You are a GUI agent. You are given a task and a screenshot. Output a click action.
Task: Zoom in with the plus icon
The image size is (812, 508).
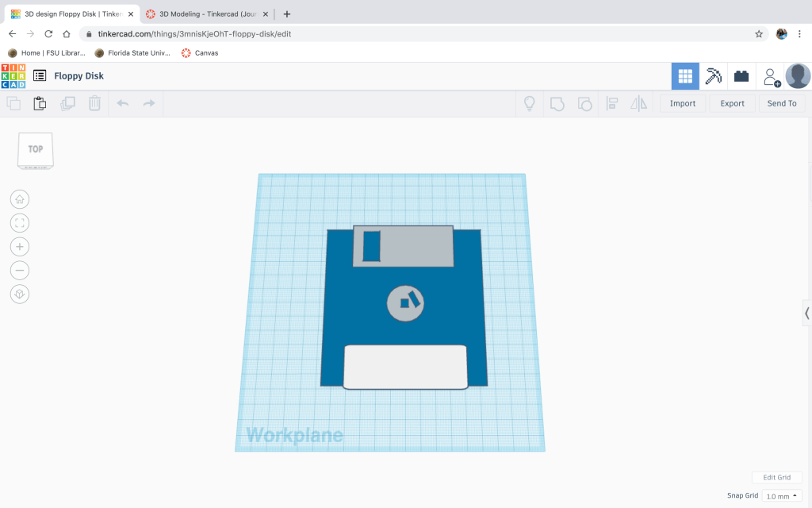pyautogui.click(x=20, y=246)
